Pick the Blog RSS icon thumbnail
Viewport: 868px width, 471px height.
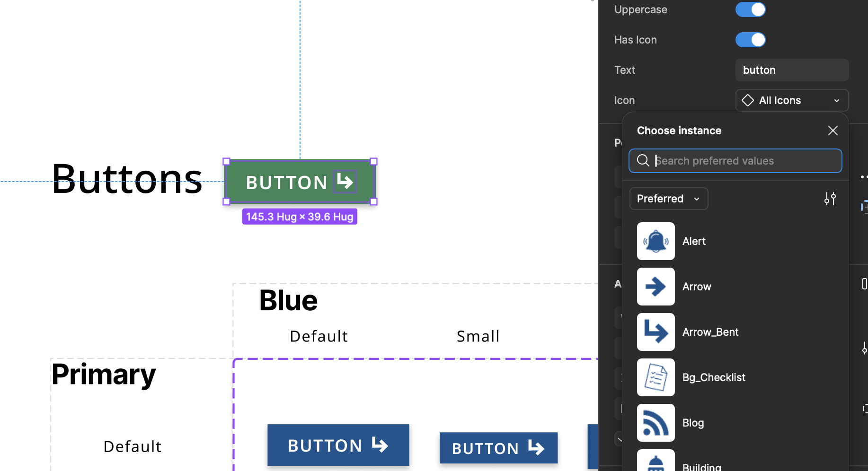pos(656,423)
